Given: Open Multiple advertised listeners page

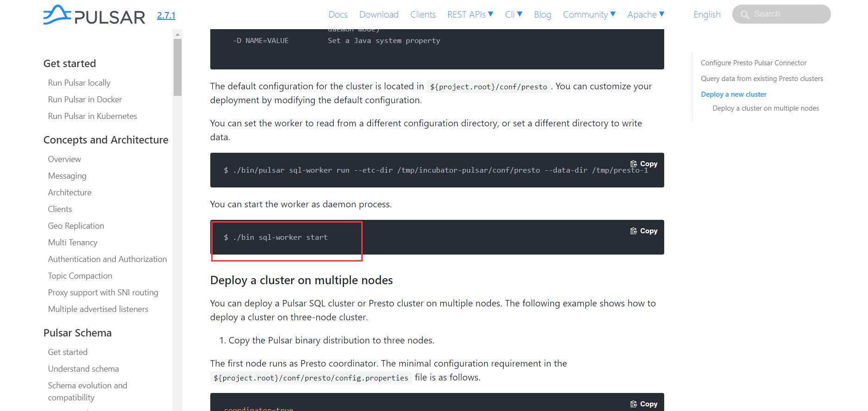Looking at the screenshot, I should click(98, 309).
